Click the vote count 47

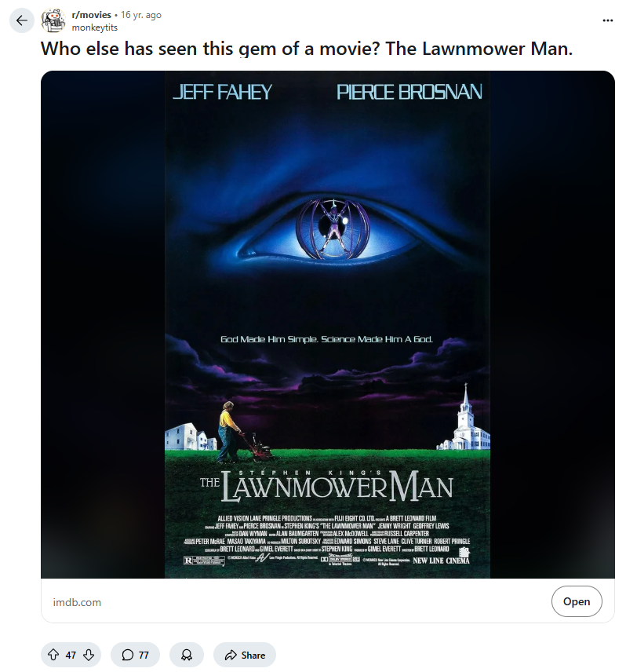71,655
